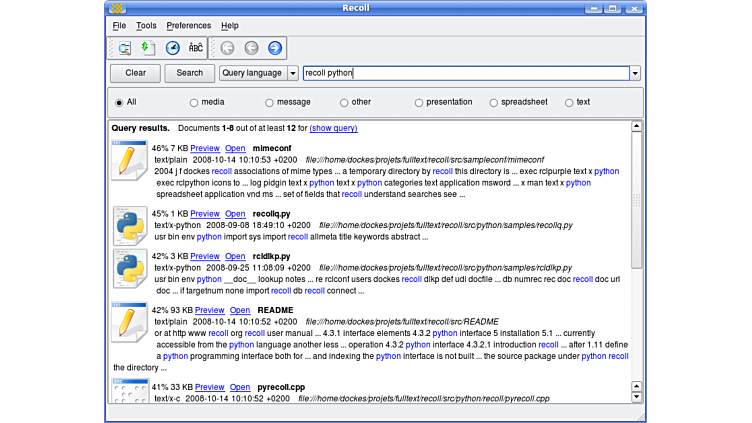
Task: Click the sort parameters toolbar icon
Action: [148, 48]
